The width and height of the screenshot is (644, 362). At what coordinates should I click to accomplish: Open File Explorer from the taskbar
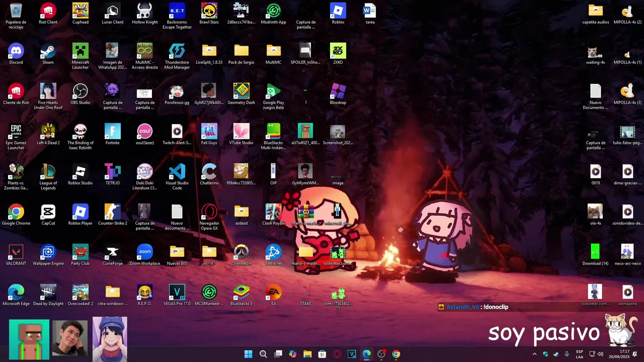(307, 354)
